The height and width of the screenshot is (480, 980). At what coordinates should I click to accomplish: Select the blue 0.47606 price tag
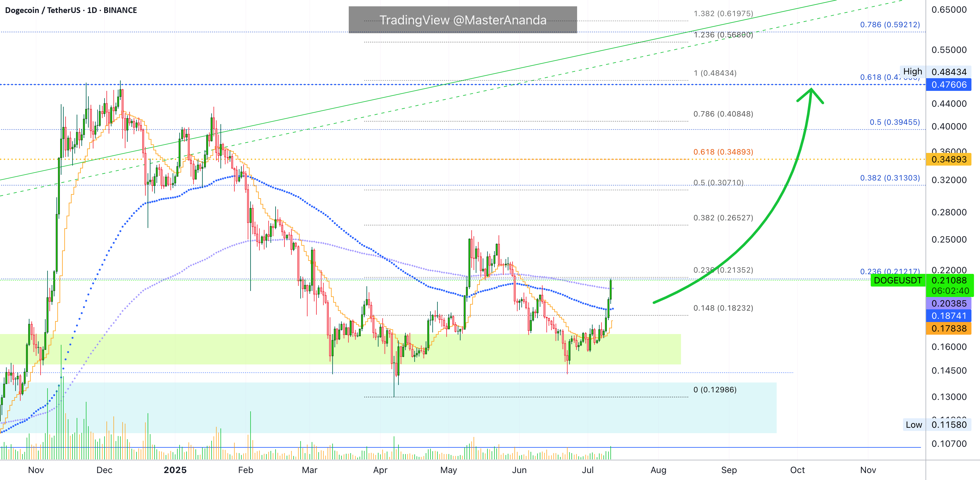pyautogui.click(x=949, y=85)
